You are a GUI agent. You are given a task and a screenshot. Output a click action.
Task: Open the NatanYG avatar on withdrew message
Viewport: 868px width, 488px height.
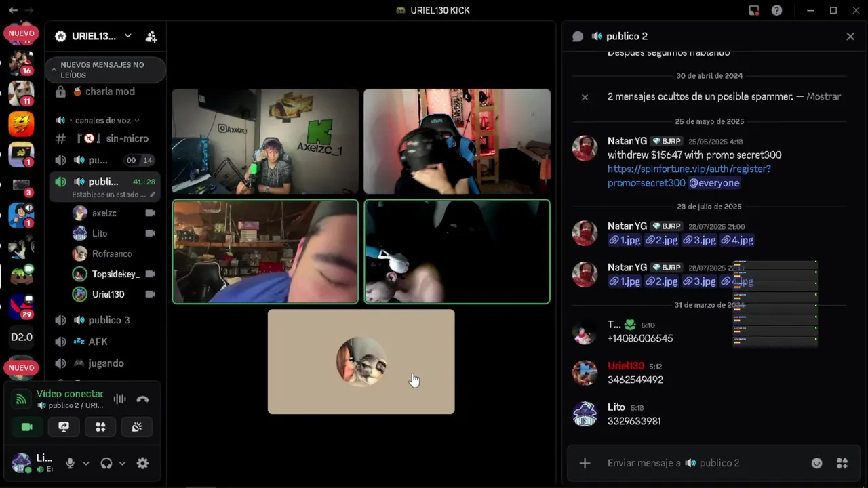[x=585, y=148]
